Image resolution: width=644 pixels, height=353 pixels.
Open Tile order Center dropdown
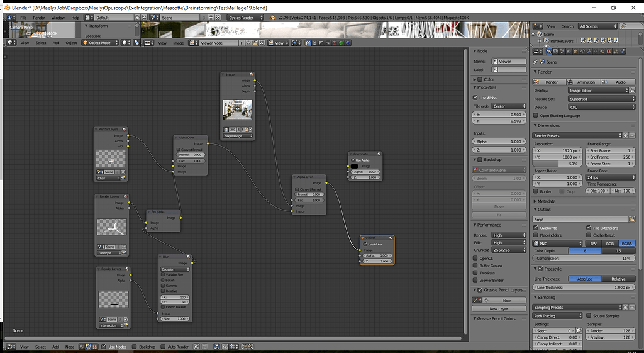coord(508,106)
